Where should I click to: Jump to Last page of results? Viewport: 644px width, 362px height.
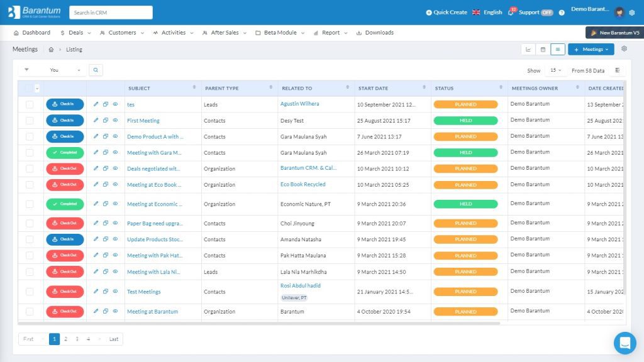pyautogui.click(x=114, y=339)
